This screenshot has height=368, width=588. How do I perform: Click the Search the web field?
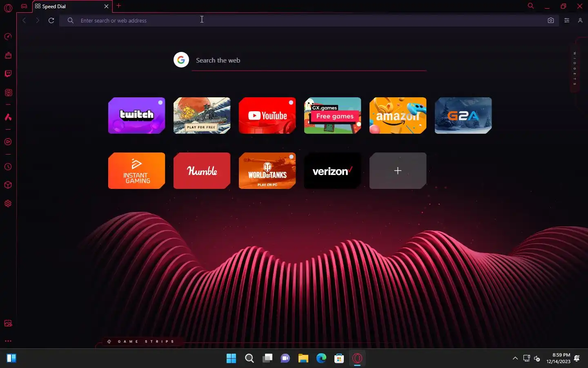tap(309, 61)
